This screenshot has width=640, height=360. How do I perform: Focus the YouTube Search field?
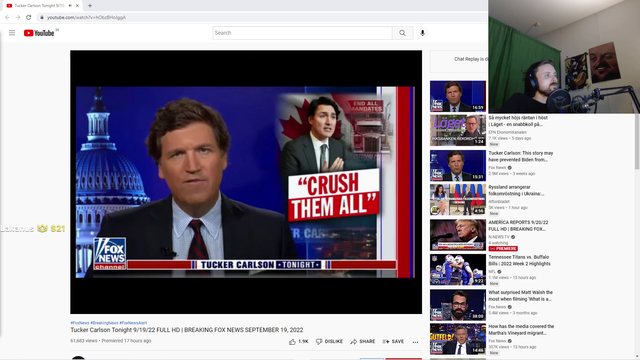pos(302,33)
